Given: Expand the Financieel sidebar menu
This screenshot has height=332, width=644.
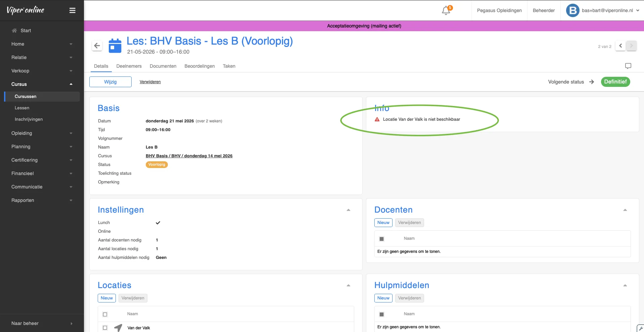Looking at the screenshot, I should click(42, 173).
